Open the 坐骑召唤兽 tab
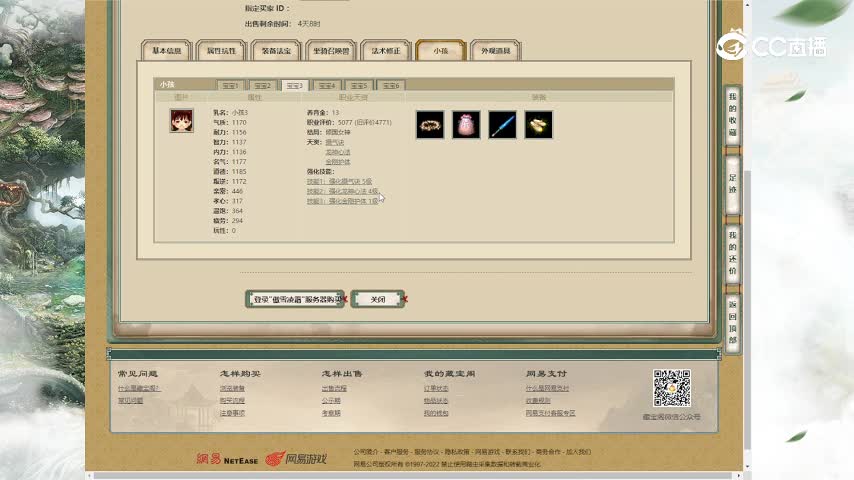 [331, 51]
